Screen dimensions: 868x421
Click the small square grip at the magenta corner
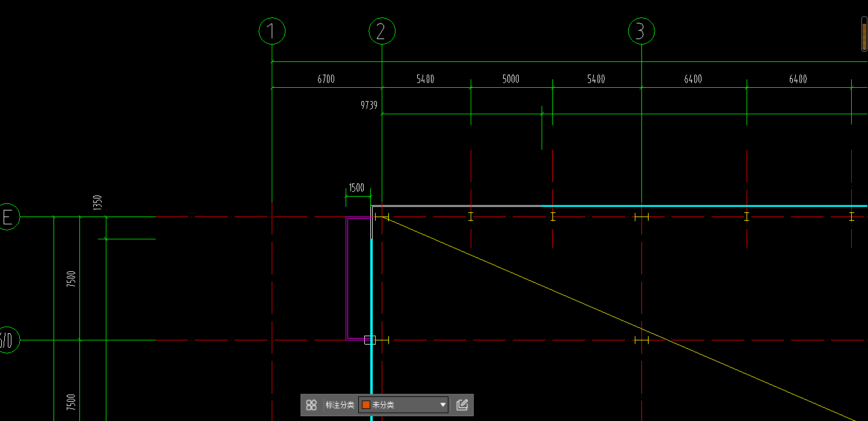370,340
